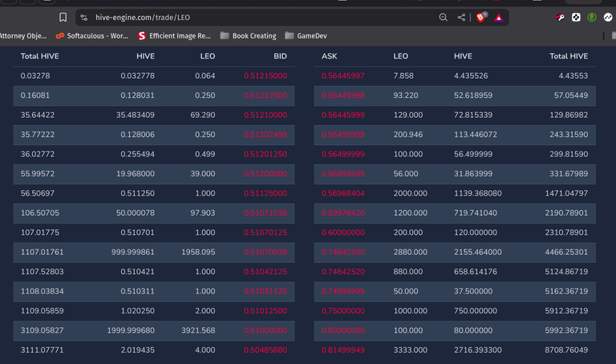Select bid price 0.51215000
Image resolution: width=616 pixels, height=364 pixels.
pos(265,76)
